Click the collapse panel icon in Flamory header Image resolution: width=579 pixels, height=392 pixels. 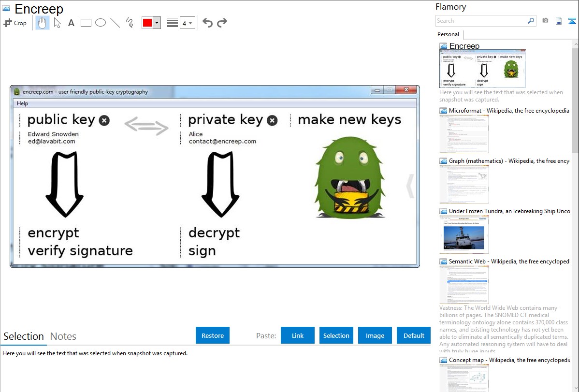pyautogui.click(x=572, y=21)
